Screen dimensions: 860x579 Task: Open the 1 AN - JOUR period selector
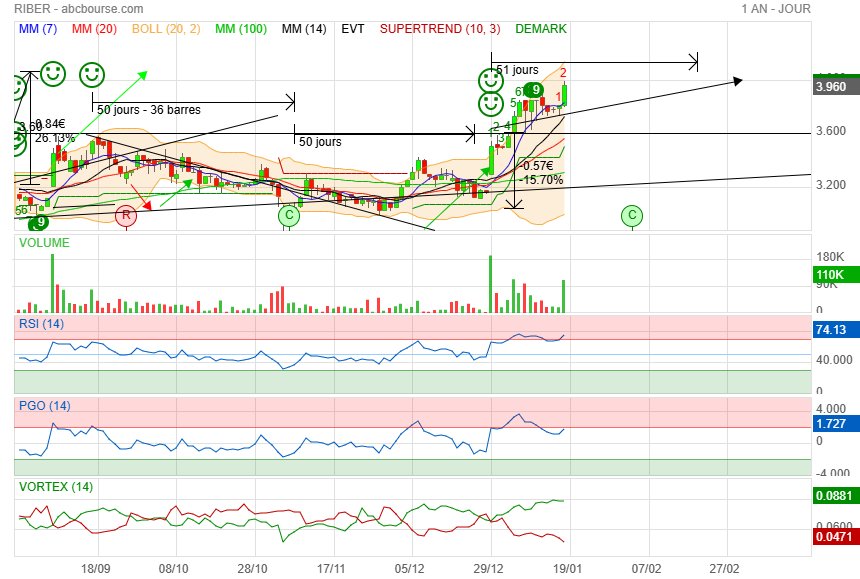coord(776,9)
